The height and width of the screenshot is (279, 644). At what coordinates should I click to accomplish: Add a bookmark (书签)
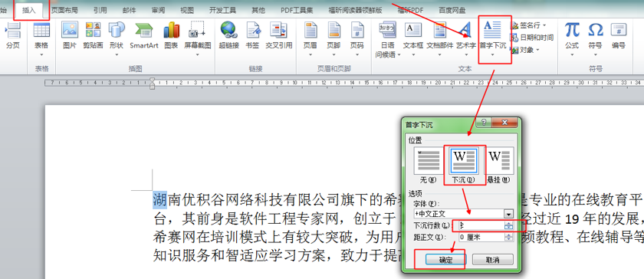(x=252, y=36)
